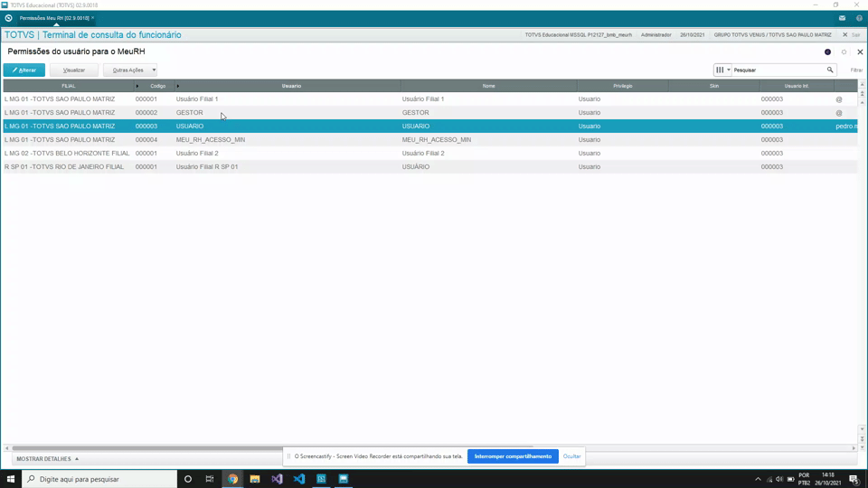Click the horizontal scrollbar of the grid
868x488 pixels.
pos(272,447)
